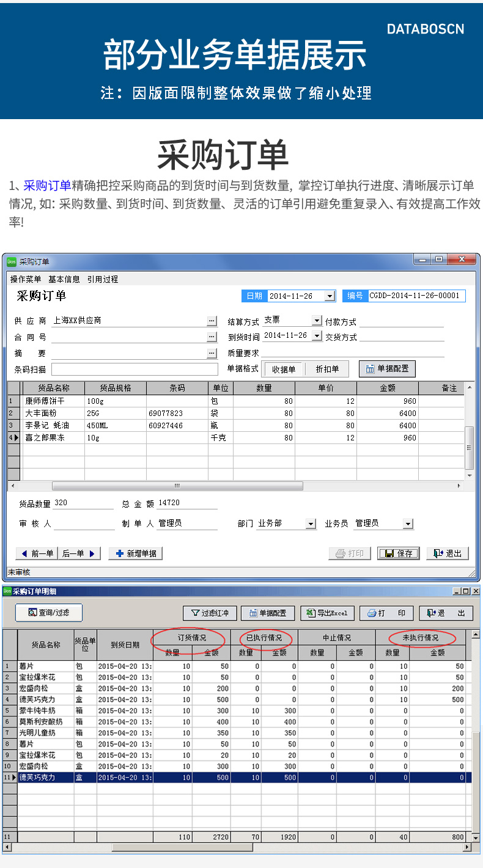Click the 导出Excel button
483x868 pixels.
327,613
